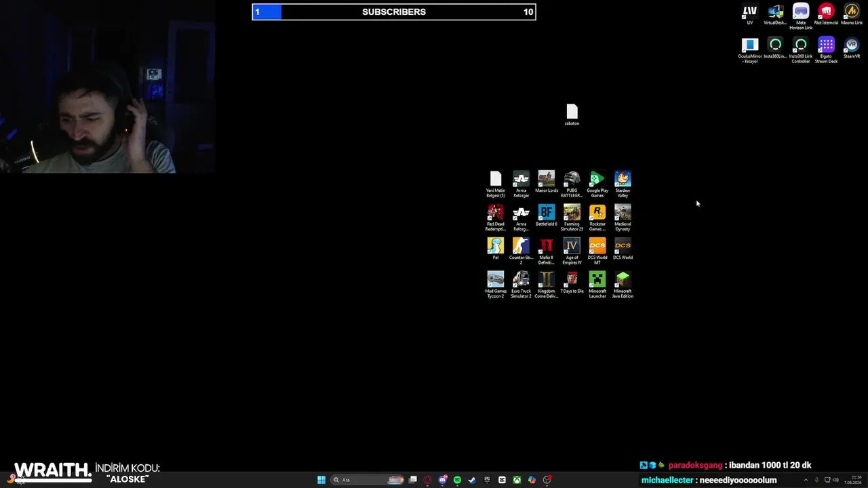Select the sabaton file on the desktop
This screenshot has height=488, width=868.
pyautogui.click(x=572, y=115)
